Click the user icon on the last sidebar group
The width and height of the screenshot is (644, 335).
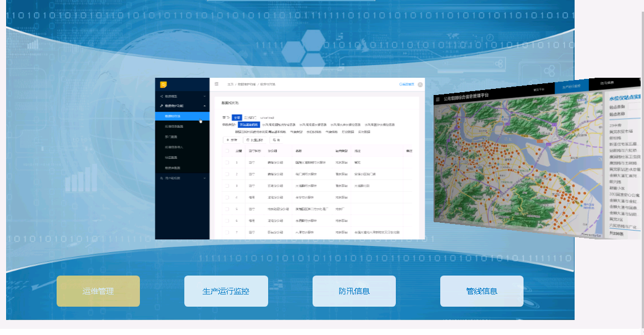(x=162, y=178)
